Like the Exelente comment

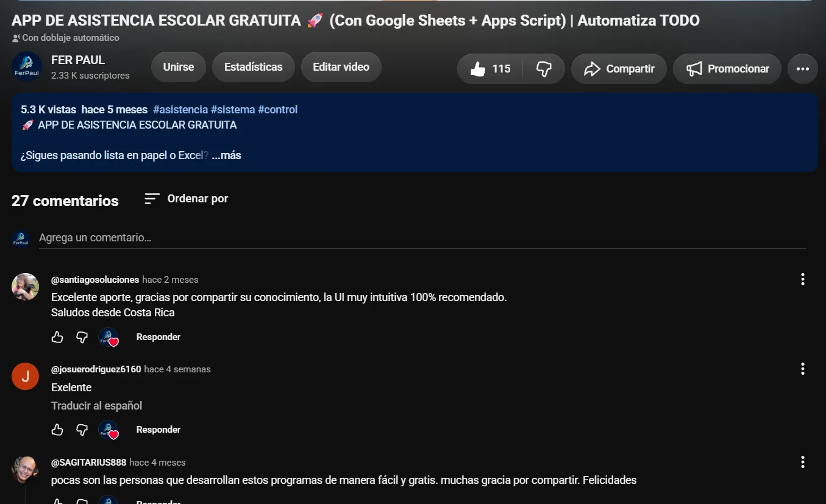click(x=57, y=430)
